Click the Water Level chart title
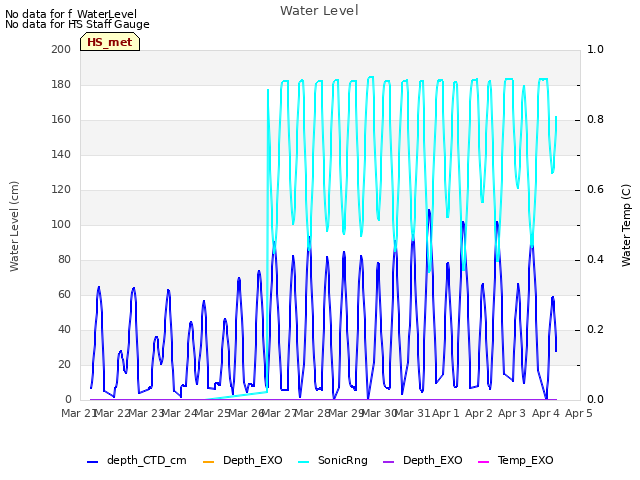The width and height of the screenshot is (640, 480). tap(319, 11)
